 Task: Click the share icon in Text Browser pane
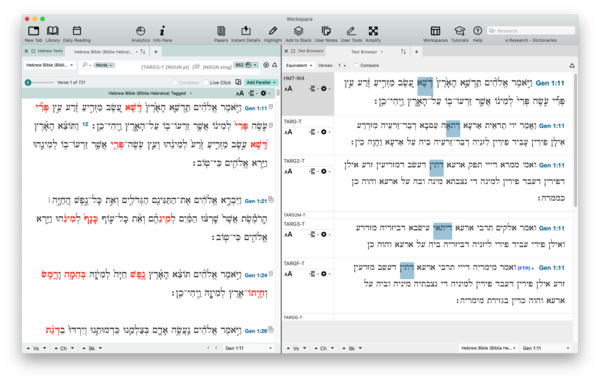pos(572,65)
